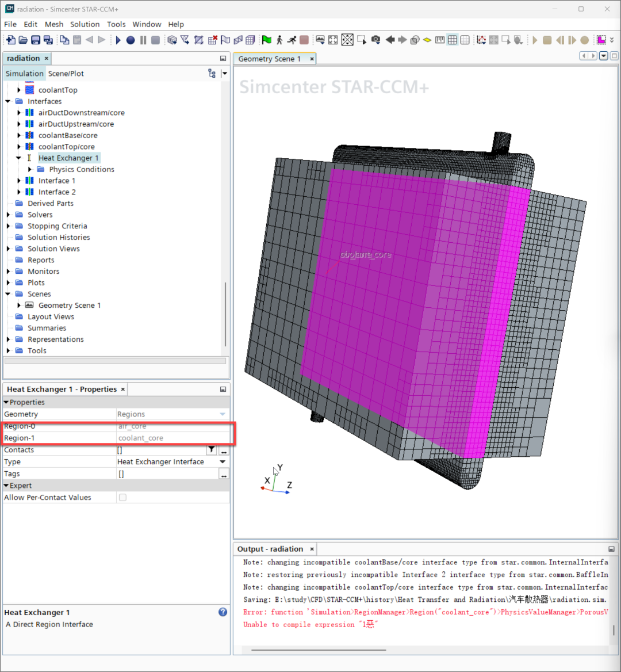Select the Representations folder
This screenshot has height=672, width=621.
point(56,339)
